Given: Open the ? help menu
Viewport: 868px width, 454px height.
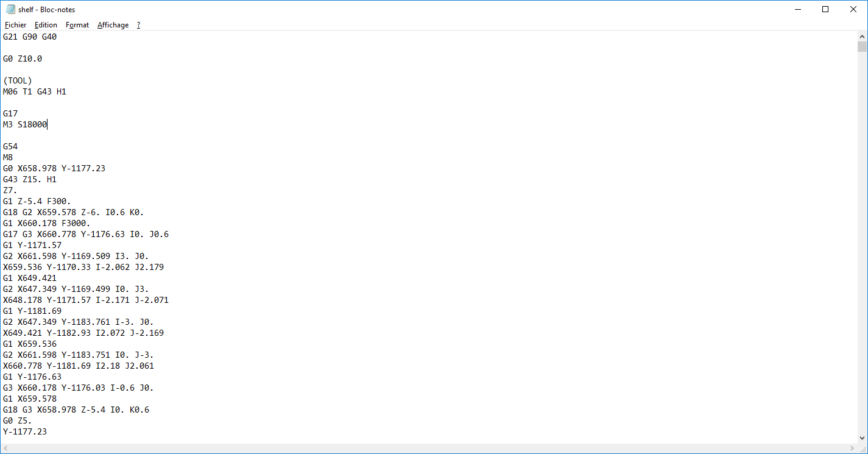Looking at the screenshot, I should [138, 25].
